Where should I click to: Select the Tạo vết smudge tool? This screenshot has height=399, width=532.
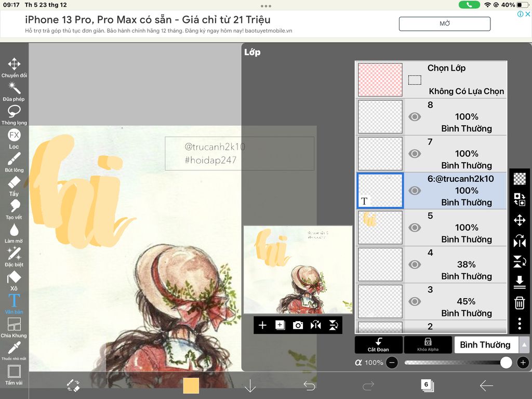pyautogui.click(x=14, y=210)
